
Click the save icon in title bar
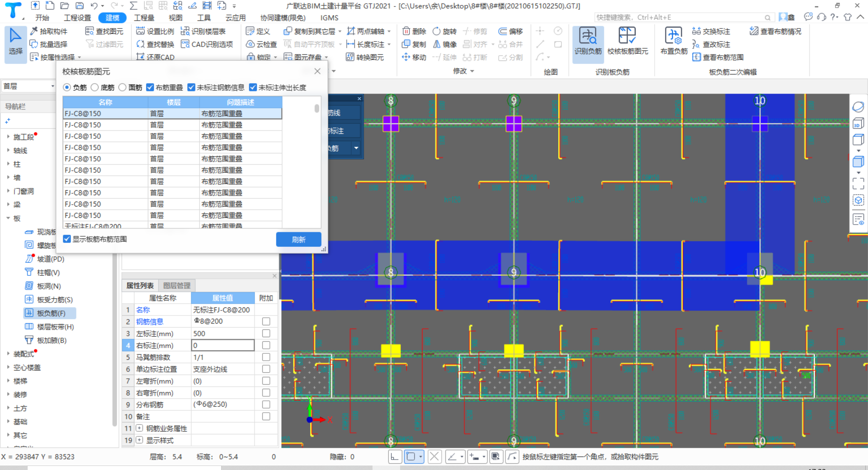coord(80,6)
